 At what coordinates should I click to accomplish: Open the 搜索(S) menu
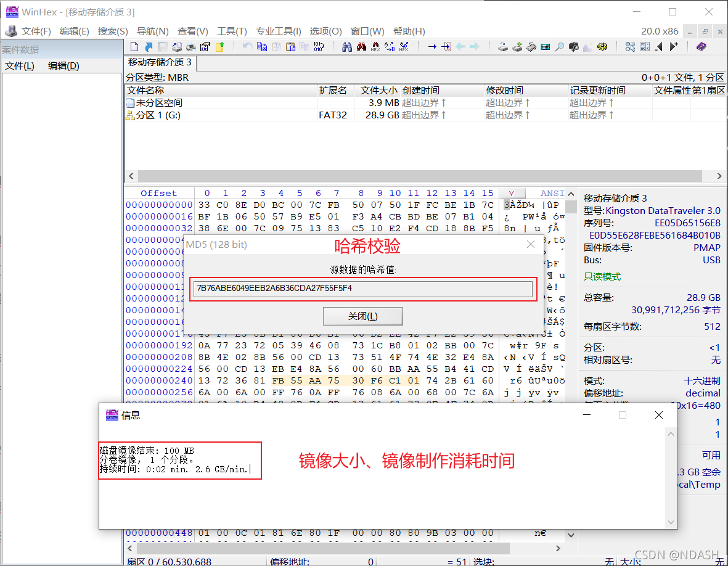pyautogui.click(x=113, y=31)
